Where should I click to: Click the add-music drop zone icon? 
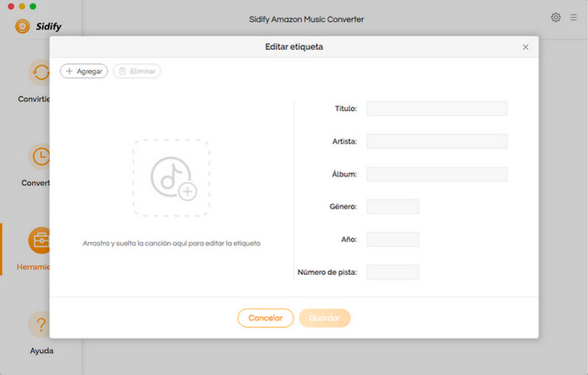[171, 178]
